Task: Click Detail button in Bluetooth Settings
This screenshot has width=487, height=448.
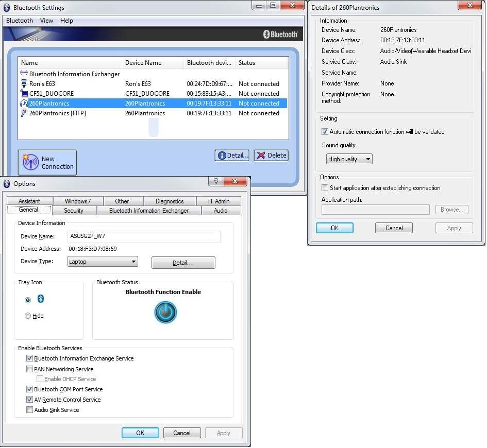Action: 232,155
